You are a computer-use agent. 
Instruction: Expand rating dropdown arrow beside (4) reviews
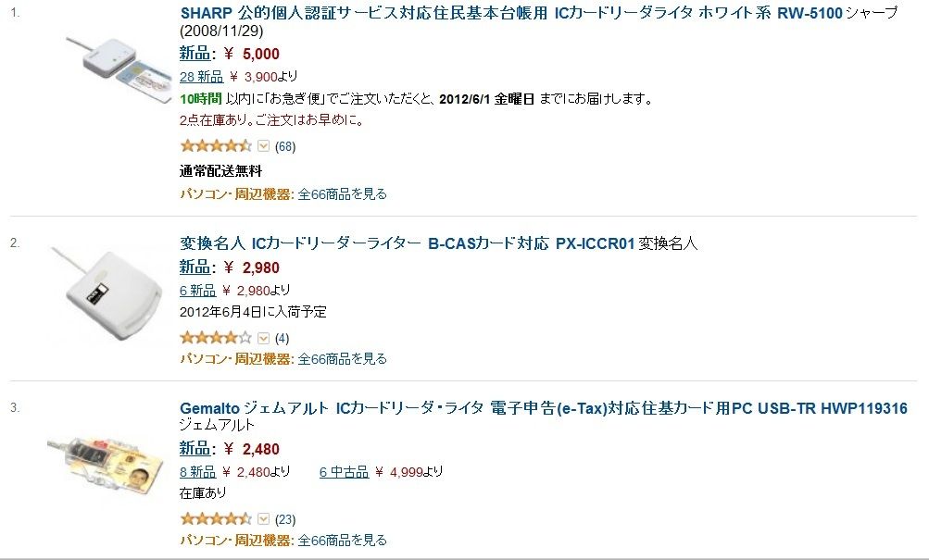click(264, 338)
